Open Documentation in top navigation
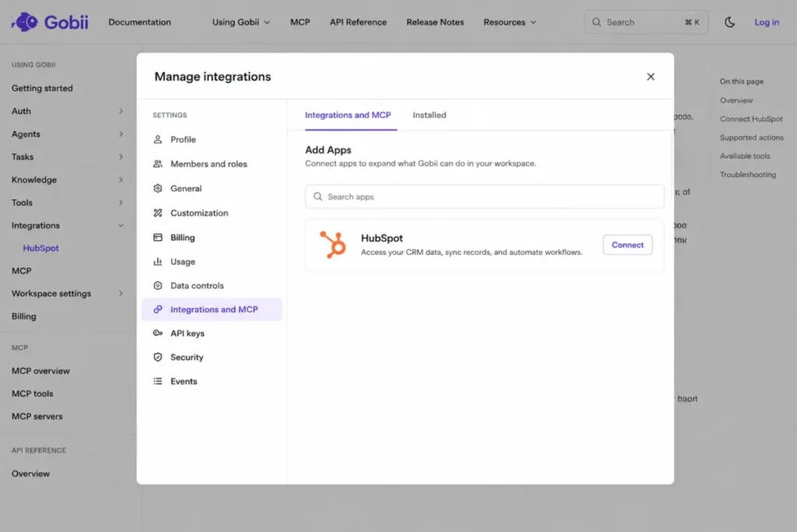The height and width of the screenshot is (532, 797). (x=139, y=22)
